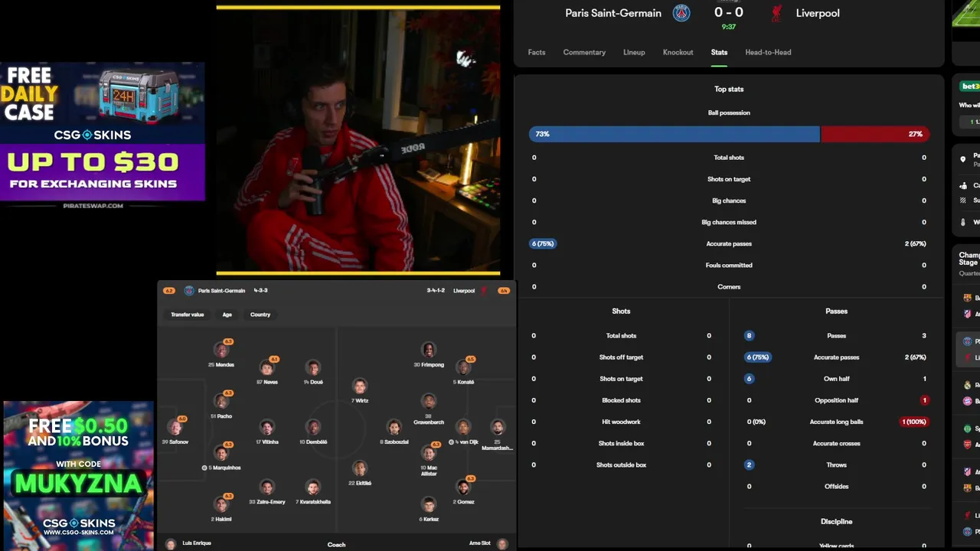Toggle the Transfer value lineup filter
The height and width of the screenshot is (551, 980).
coord(188,315)
